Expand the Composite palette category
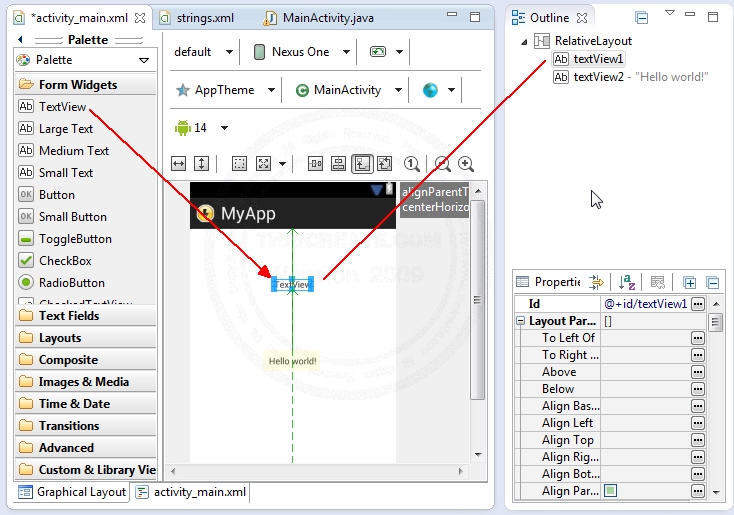Screen dimensions: 734x515 pos(86,360)
